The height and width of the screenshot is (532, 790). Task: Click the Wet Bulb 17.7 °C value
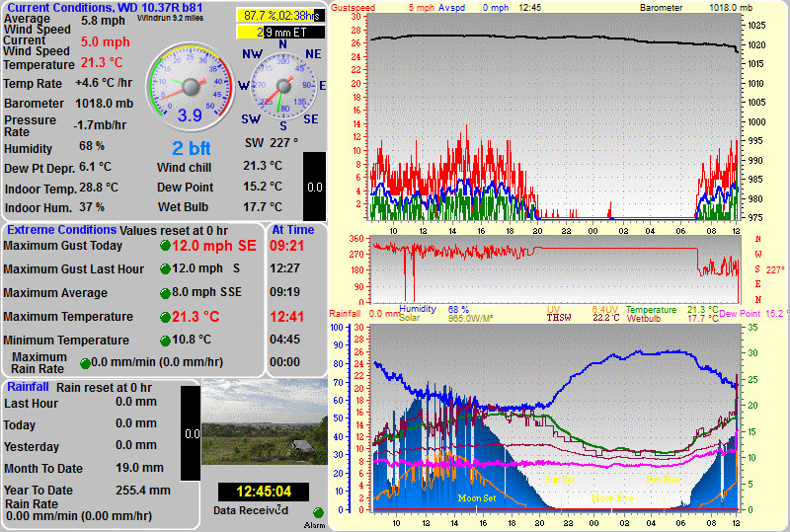(263, 207)
